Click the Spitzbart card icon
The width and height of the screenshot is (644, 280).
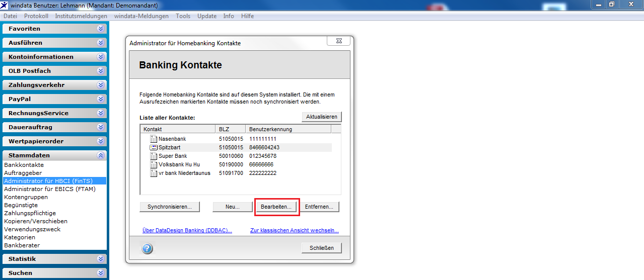[154, 147]
